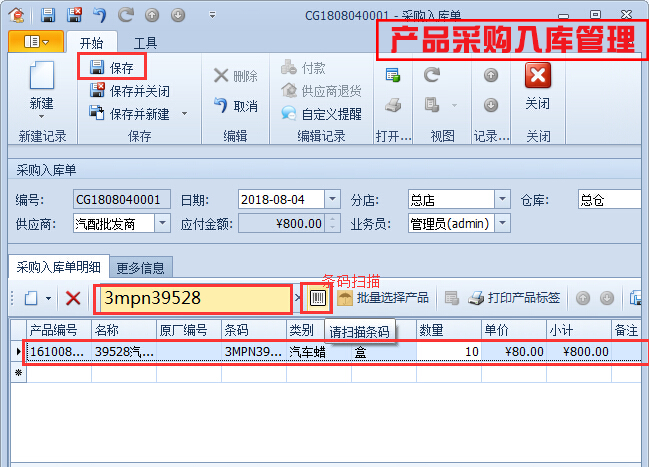This screenshot has width=649, height=467.
Task: Expand the supplier (供应商) dropdown
Action: (162, 223)
